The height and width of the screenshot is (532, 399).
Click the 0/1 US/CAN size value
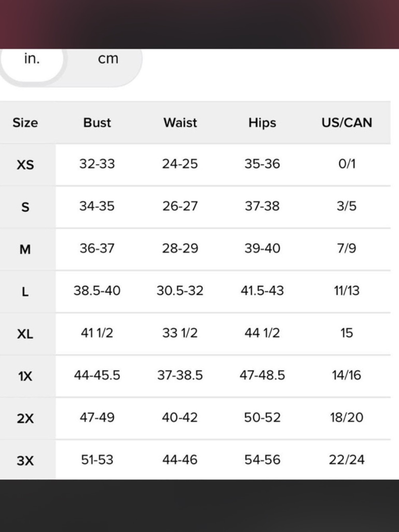[x=347, y=164]
